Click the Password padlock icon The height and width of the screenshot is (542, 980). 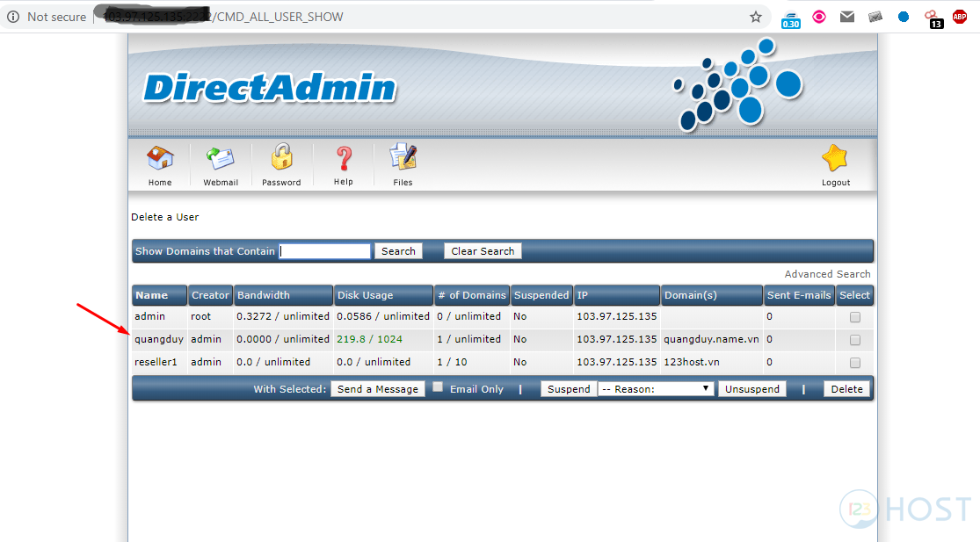coord(281,157)
